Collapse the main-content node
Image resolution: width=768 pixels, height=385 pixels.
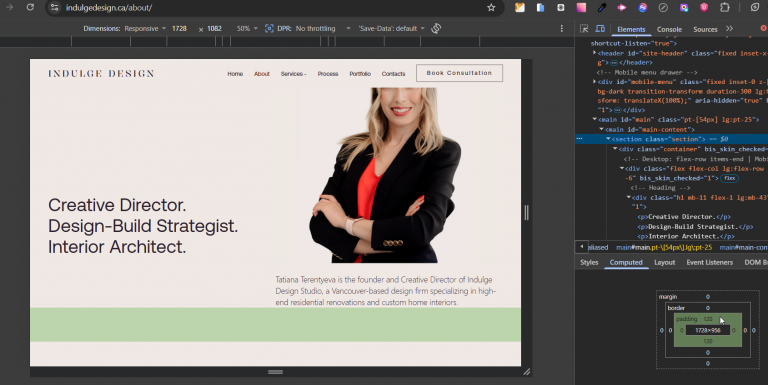click(x=601, y=129)
